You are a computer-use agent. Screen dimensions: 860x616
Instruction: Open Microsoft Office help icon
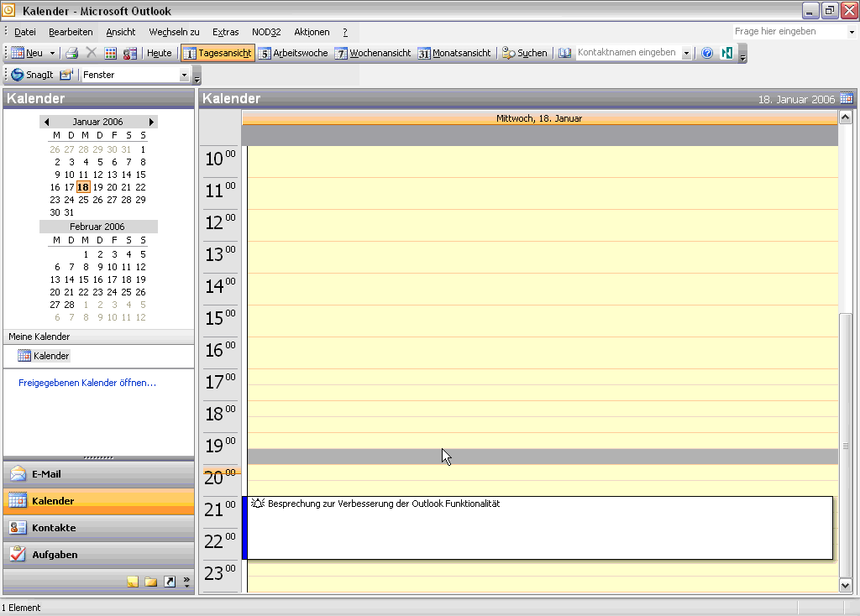[x=707, y=53]
